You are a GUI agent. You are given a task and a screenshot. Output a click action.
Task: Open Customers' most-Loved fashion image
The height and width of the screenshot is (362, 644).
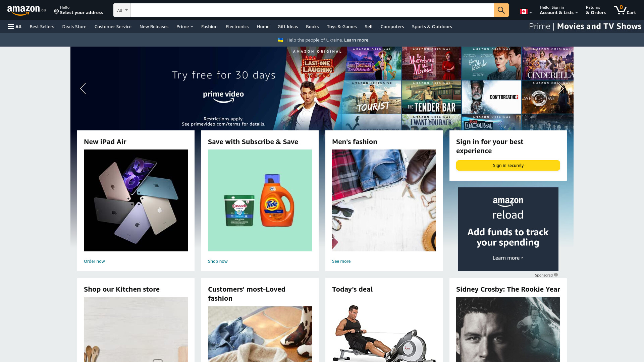[260, 334]
